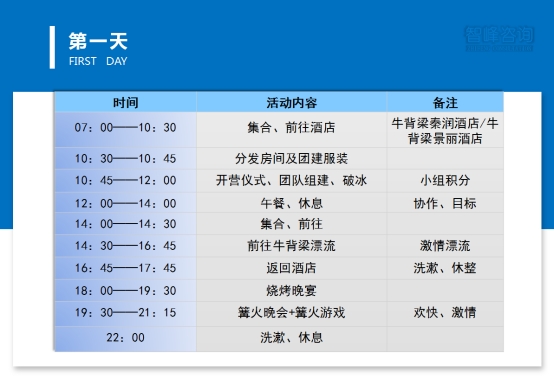Click the 激情漂流 note cell
Screen dimensions: 554x379
point(445,246)
